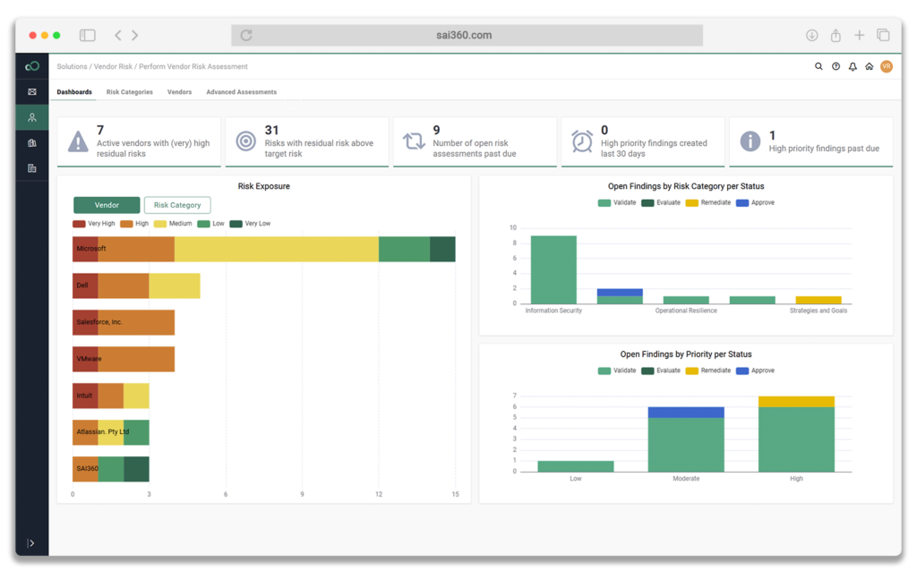This screenshot has width=917, height=588.
Task: Click the help question mark icon
Action: tap(836, 66)
